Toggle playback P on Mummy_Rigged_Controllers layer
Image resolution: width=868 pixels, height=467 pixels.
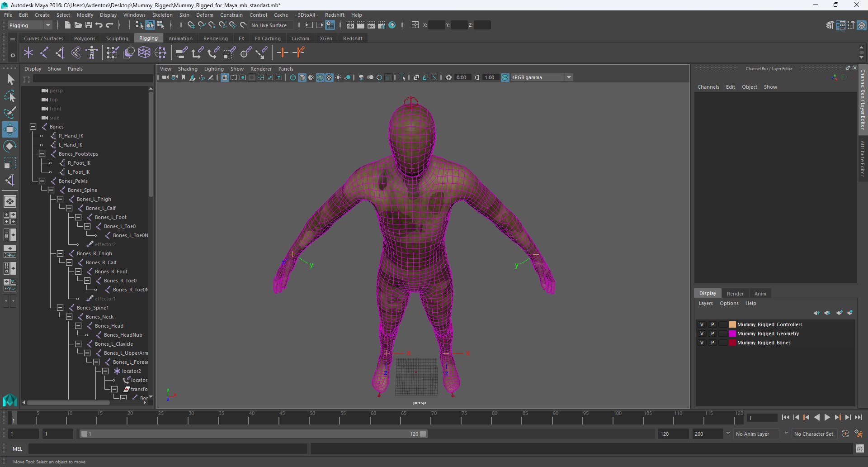pos(712,324)
